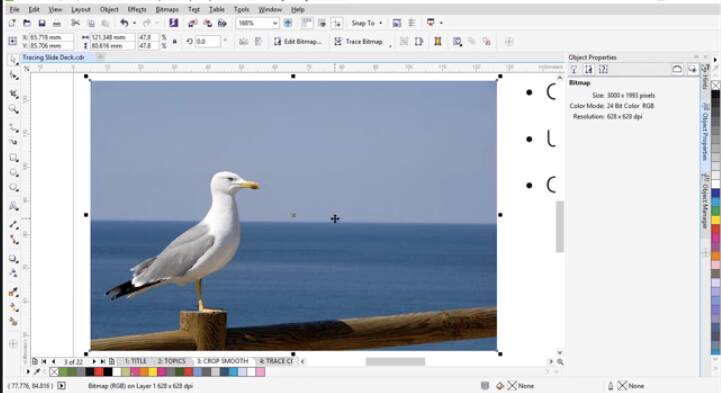Select Tracing Slide Deck.cdr document tab
The height and width of the screenshot is (393, 721).
click(x=53, y=57)
